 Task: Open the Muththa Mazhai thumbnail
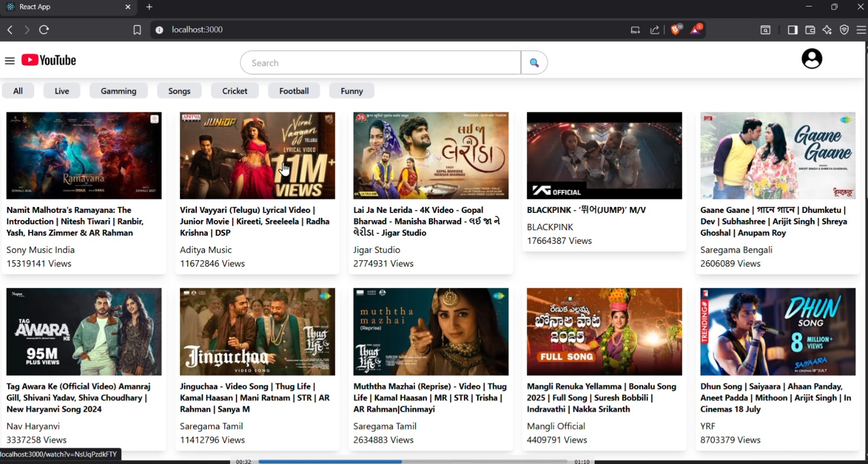tap(431, 332)
